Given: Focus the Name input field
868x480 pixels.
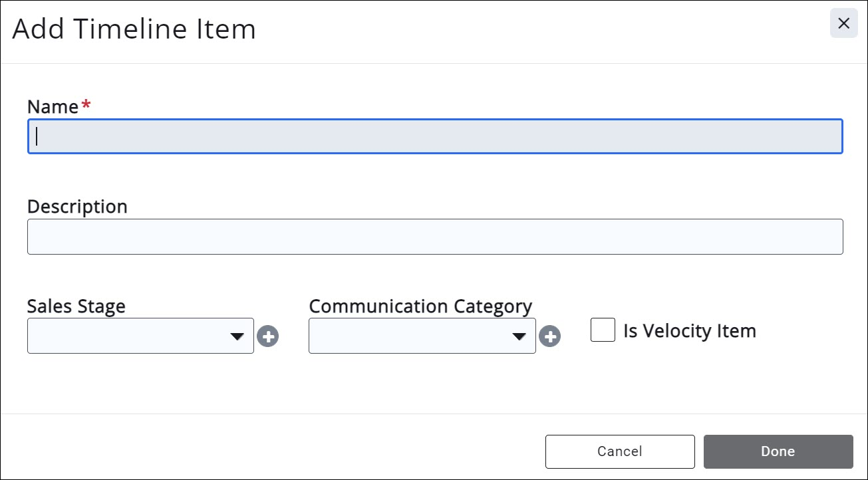Looking at the screenshot, I should pyautogui.click(x=435, y=136).
